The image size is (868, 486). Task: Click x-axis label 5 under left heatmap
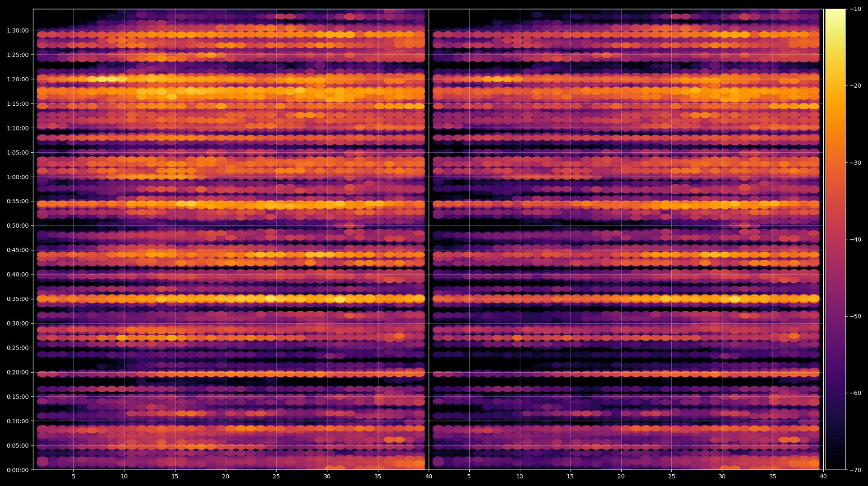(x=74, y=477)
